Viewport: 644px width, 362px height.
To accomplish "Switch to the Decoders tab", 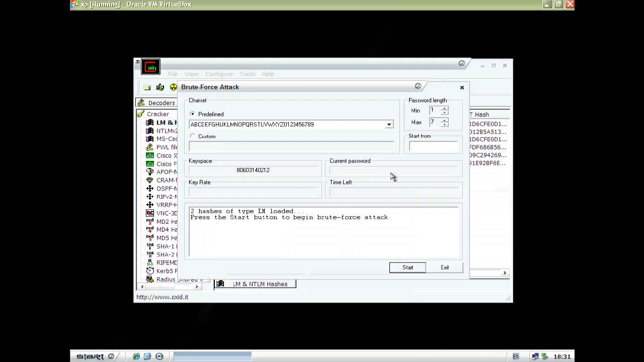I will pos(156,103).
